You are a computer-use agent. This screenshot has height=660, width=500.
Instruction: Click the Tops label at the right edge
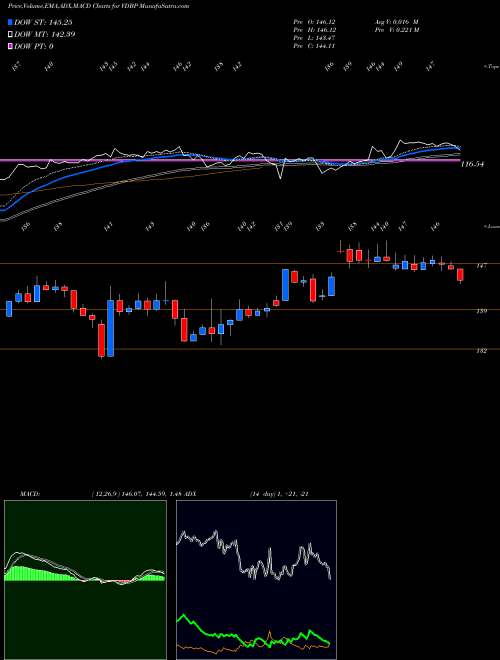click(491, 67)
